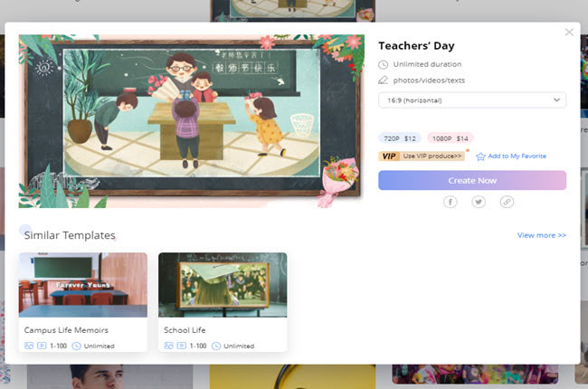Click the Campus Life Memoirs title
Image resolution: width=588 pixels, height=389 pixels.
point(66,330)
